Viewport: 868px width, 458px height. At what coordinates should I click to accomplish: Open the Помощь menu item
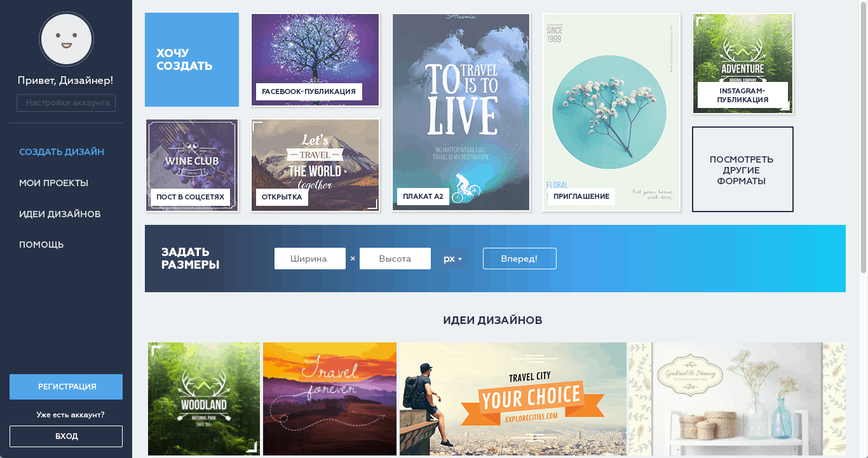click(41, 245)
